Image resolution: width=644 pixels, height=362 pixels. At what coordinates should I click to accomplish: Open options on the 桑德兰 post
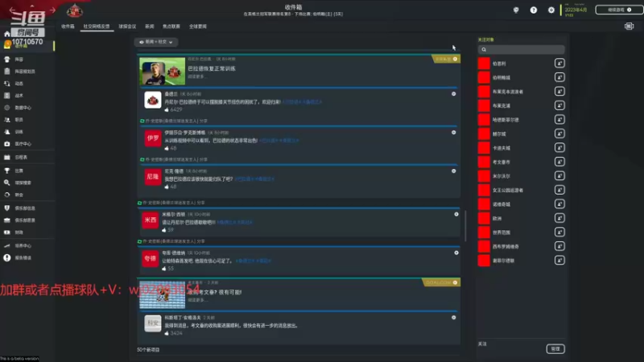pos(453,94)
